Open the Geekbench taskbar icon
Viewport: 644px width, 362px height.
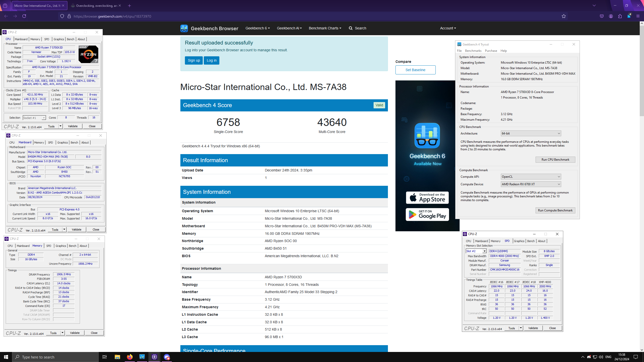[x=142, y=357]
